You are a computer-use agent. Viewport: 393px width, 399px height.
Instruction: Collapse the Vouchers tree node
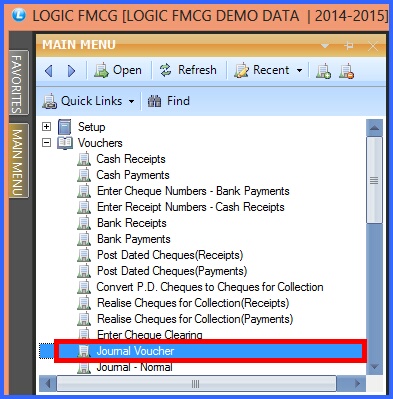47,143
